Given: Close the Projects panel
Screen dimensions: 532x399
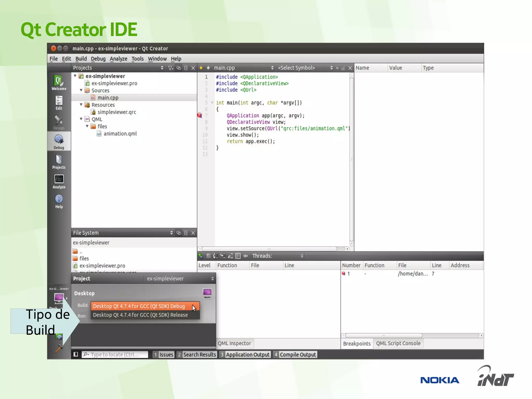Looking at the screenshot, I should click(x=193, y=68).
